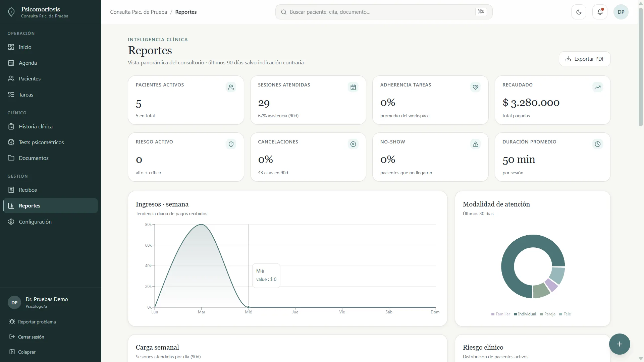The width and height of the screenshot is (644, 362).
Task: Toggle Familiar legend item
Action: click(x=500, y=314)
